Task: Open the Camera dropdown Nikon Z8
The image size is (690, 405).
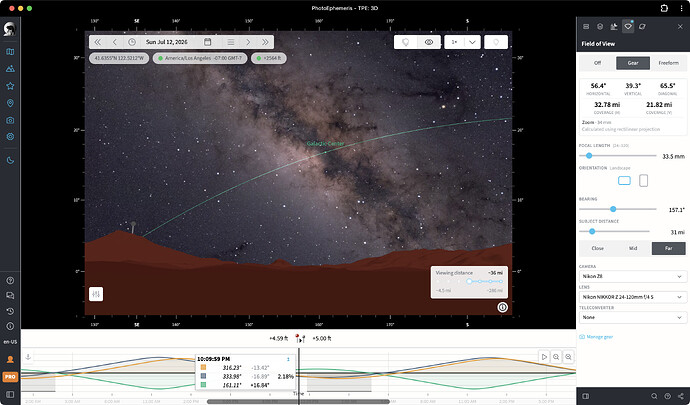Action: tap(632, 276)
